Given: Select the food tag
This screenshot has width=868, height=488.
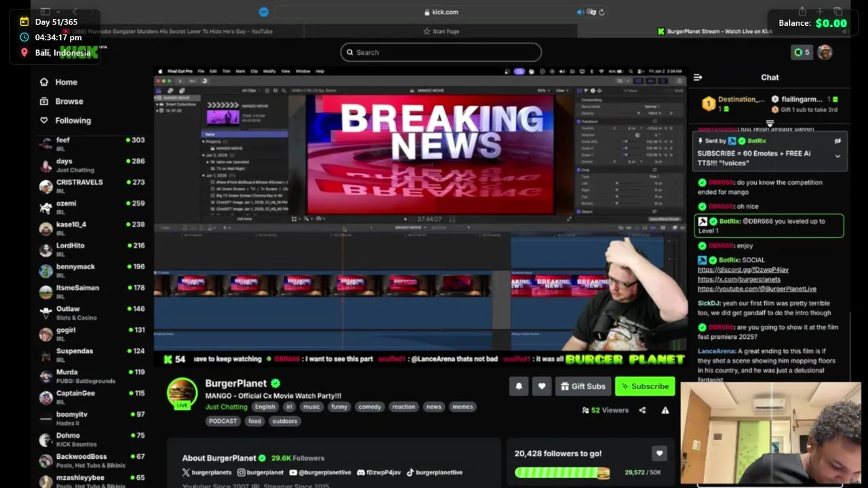Looking at the screenshot, I should pos(254,421).
